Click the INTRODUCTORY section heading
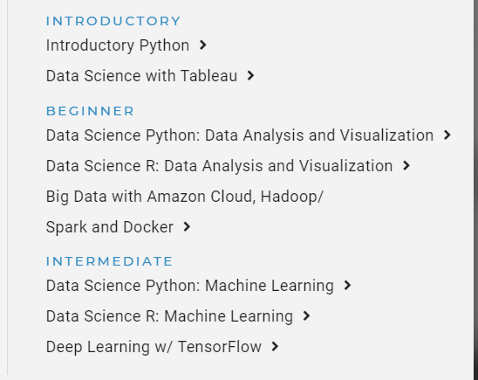The height and width of the screenshot is (380, 478). coord(113,21)
